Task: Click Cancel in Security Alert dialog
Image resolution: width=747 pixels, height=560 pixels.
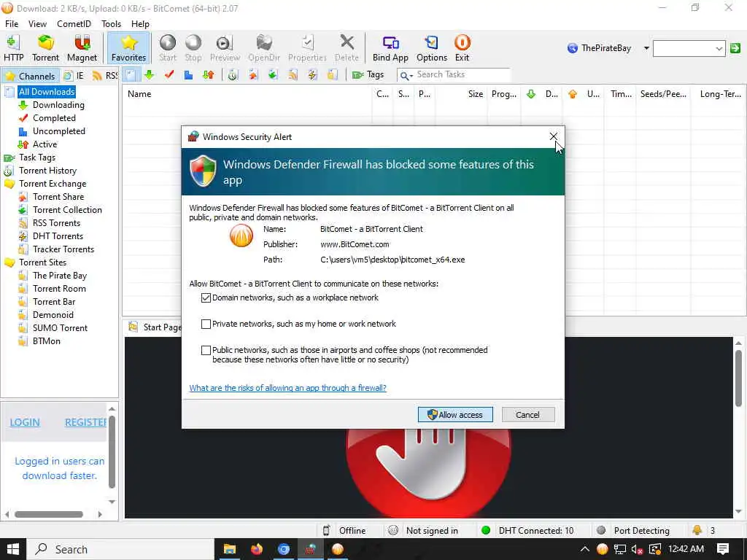Action: point(528,415)
